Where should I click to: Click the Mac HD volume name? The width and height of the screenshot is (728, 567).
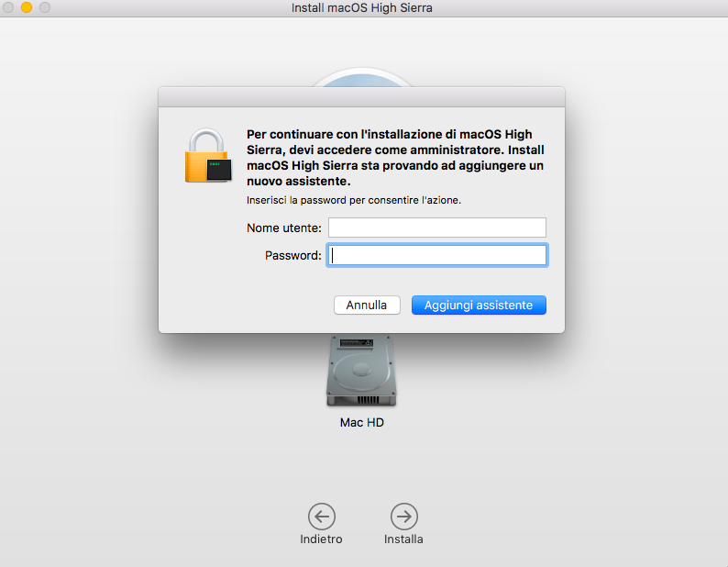coord(361,422)
